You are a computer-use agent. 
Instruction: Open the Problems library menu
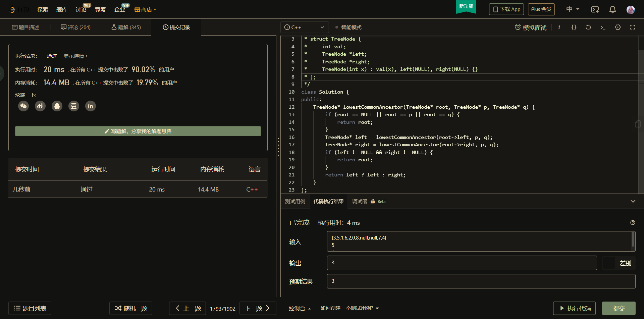pos(62,9)
